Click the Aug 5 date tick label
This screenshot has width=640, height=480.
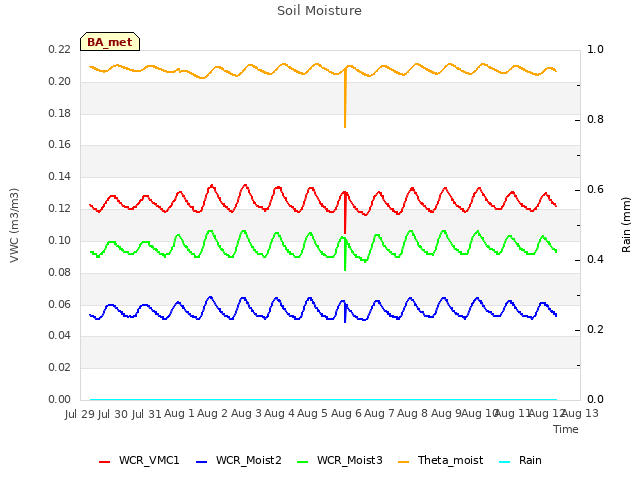312,414
